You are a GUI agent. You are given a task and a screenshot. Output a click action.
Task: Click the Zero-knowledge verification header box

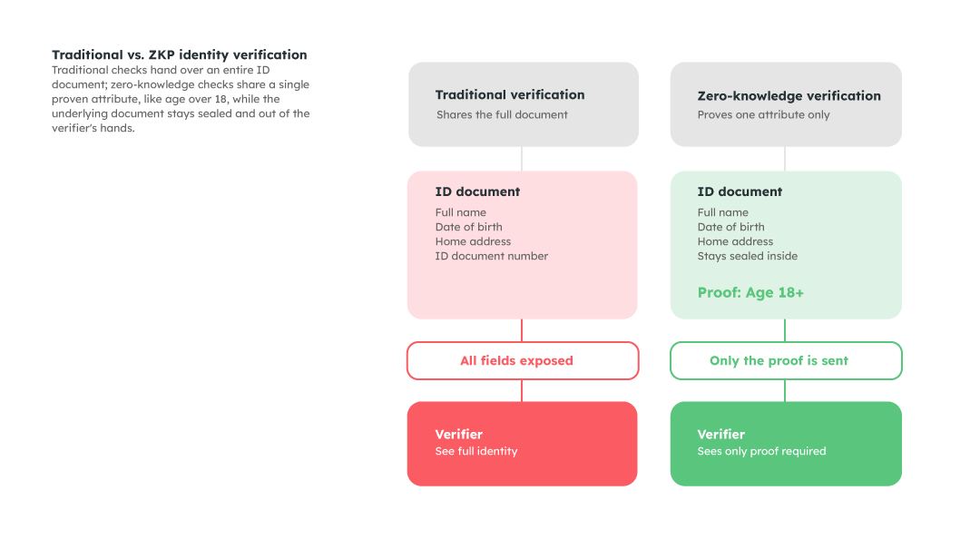(x=786, y=104)
